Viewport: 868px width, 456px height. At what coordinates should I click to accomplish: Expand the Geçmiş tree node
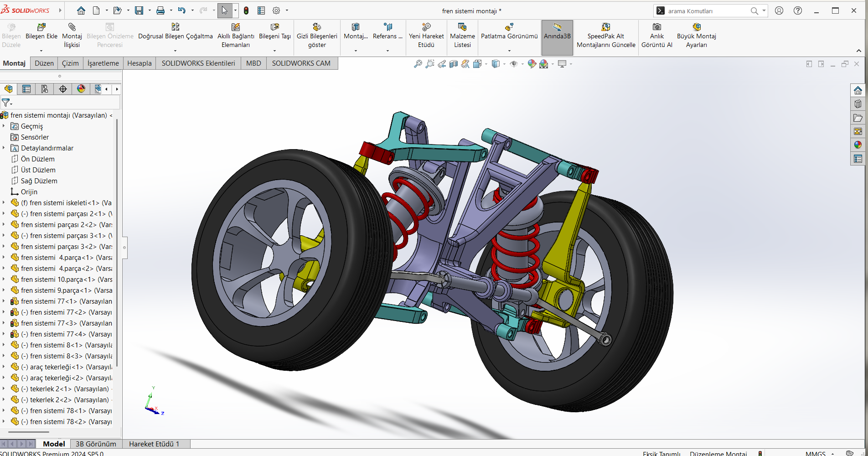[4, 126]
